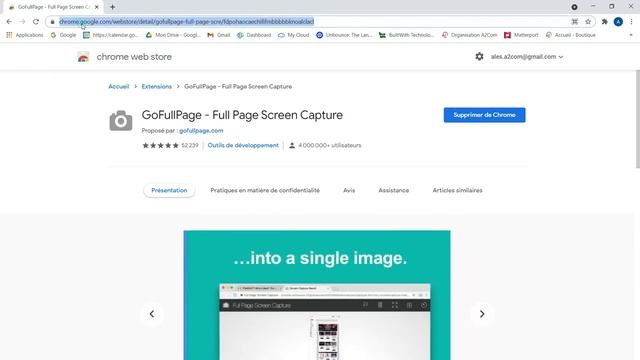This screenshot has height=360, width=640.
Task: Click the GoFullPage camera icon
Action: click(121, 120)
